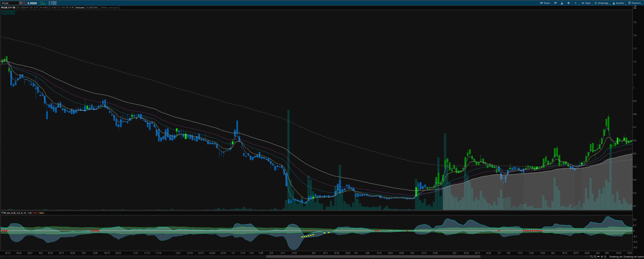
Task: Click the horizontal double-arrow pan icon
Action: (598, 257)
